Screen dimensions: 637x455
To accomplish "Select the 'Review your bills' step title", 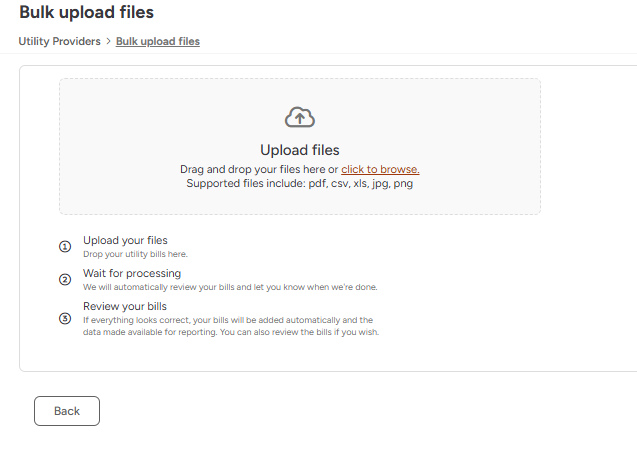I will (x=125, y=306).
